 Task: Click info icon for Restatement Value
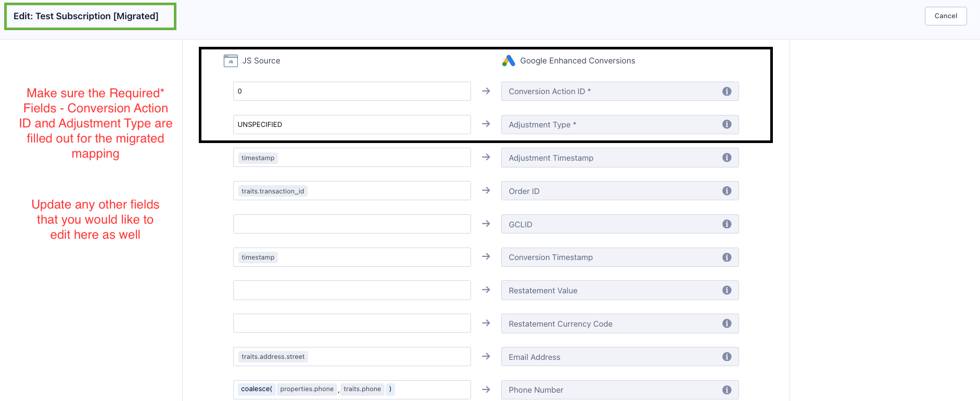727,290
